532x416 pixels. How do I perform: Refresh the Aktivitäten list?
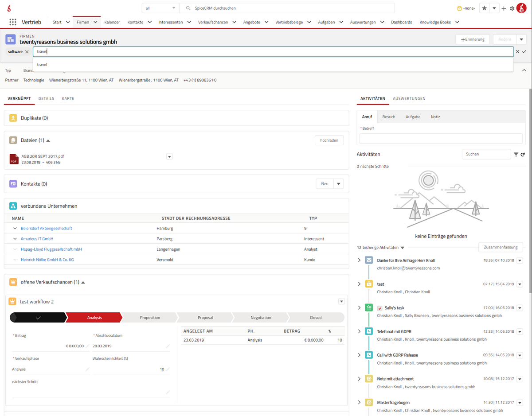pos(523,155)
